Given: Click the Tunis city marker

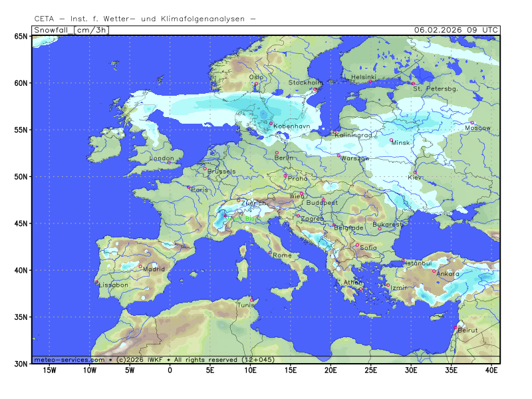Looking at the screenshot, I should [x=252, y=300].
